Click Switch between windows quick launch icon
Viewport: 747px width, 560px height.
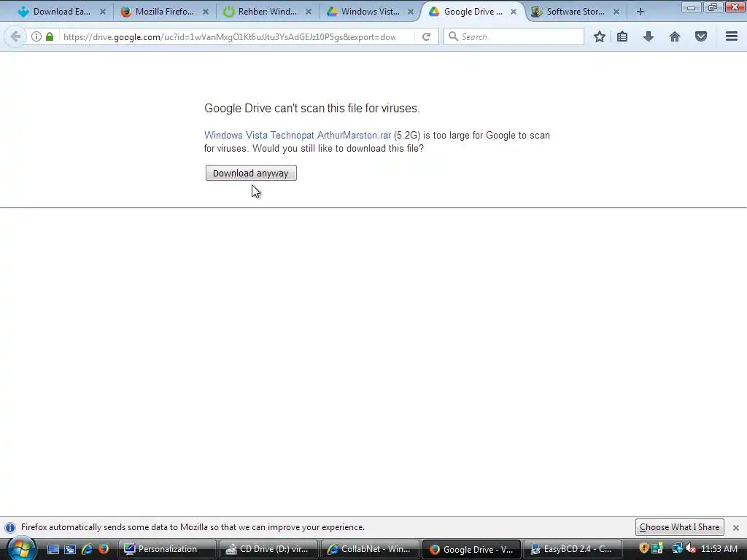[70, 549]
